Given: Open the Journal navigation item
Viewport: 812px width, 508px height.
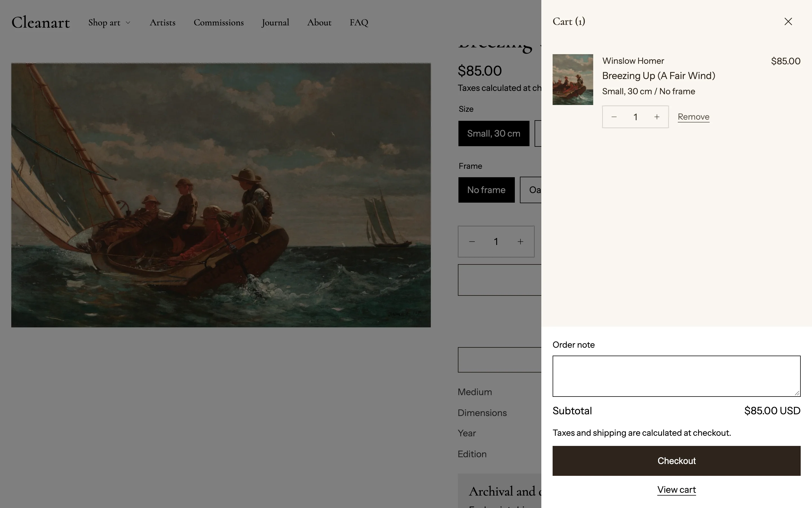Looking at the screenshot, I should point(275,23).
